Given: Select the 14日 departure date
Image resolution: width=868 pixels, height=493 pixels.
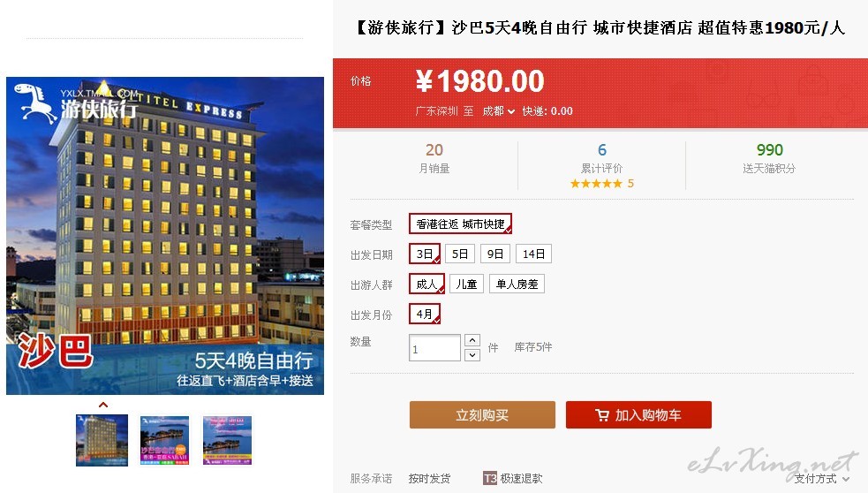Looking at the screenshot, I should click(x=533, y=254).
